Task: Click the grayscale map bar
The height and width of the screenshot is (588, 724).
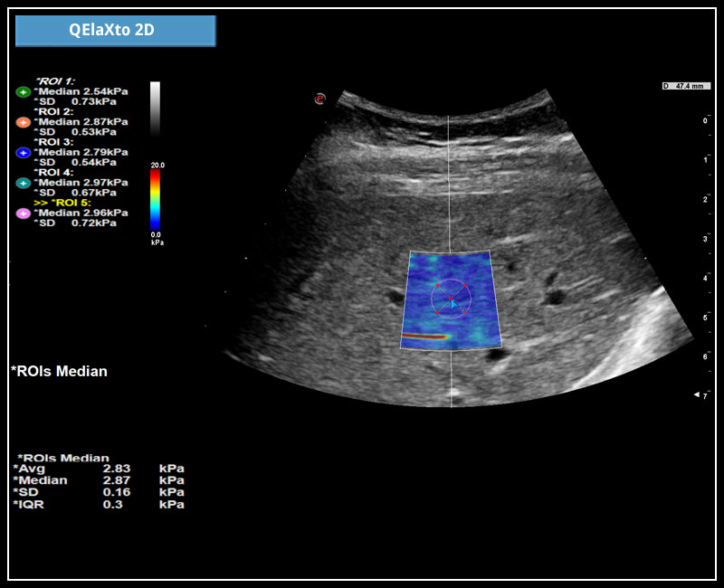Action: (155, 110)
